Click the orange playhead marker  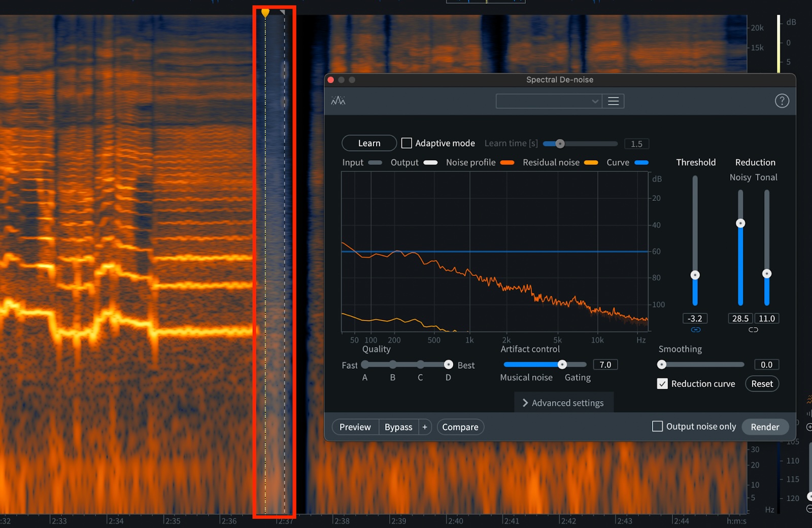coord(265,13)
